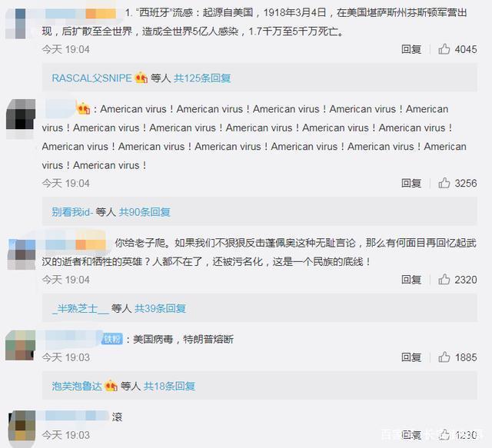Click thumbs-up on the comment with 2320 likes
Viewport: 492px width, 448px height.
[444, 279]
